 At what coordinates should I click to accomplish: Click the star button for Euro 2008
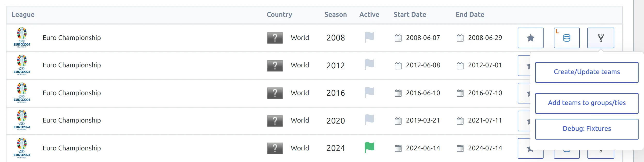530,38
